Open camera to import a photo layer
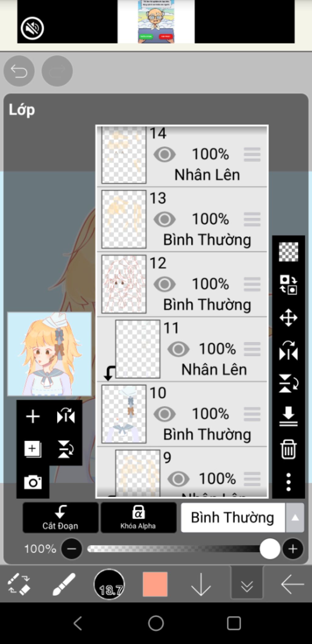 click(x=33, y=482)
